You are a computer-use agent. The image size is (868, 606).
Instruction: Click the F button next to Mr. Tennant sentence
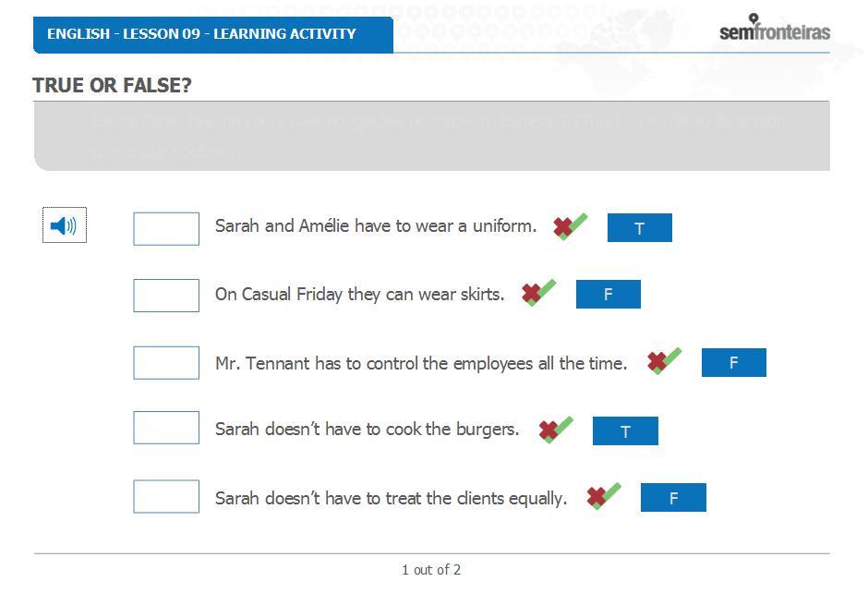click(x=734, y=362)
